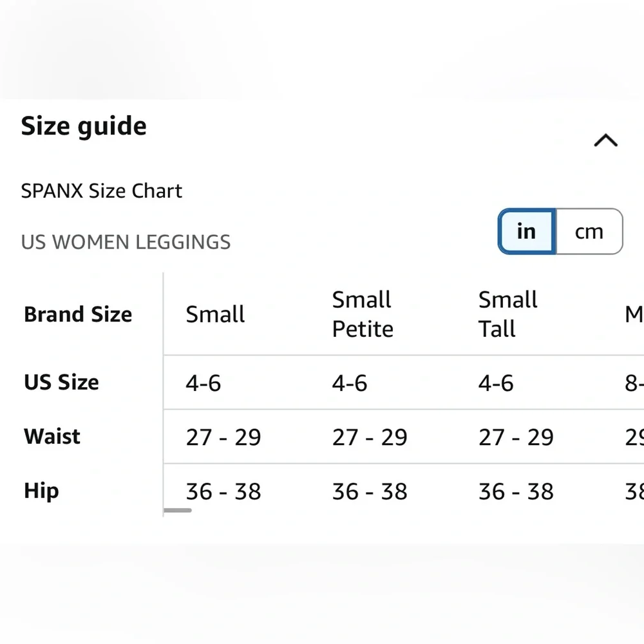
Task: Click the partially visible Medium column header
Action: [634, 314]
